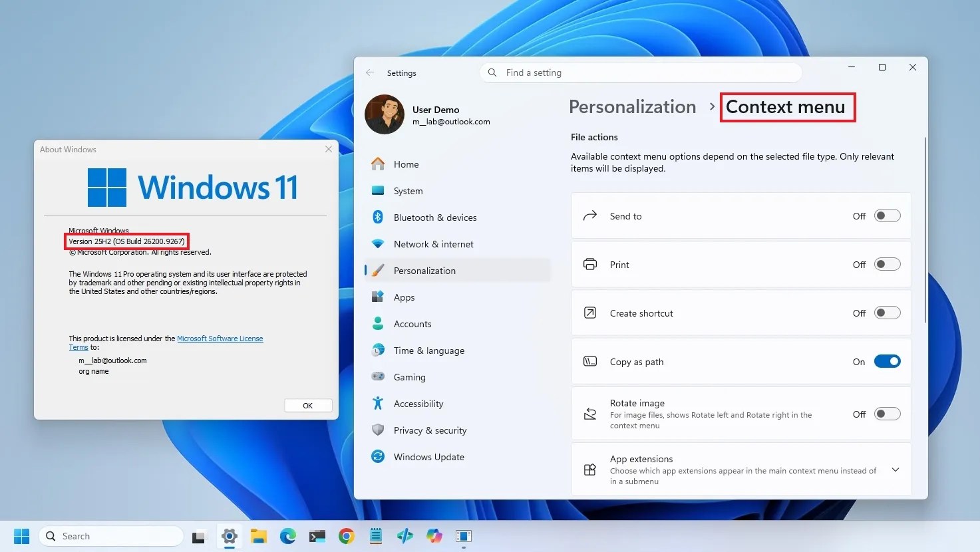980x552 pixels.
Task: Click the Settings content scrollbar
Action: 925,231
